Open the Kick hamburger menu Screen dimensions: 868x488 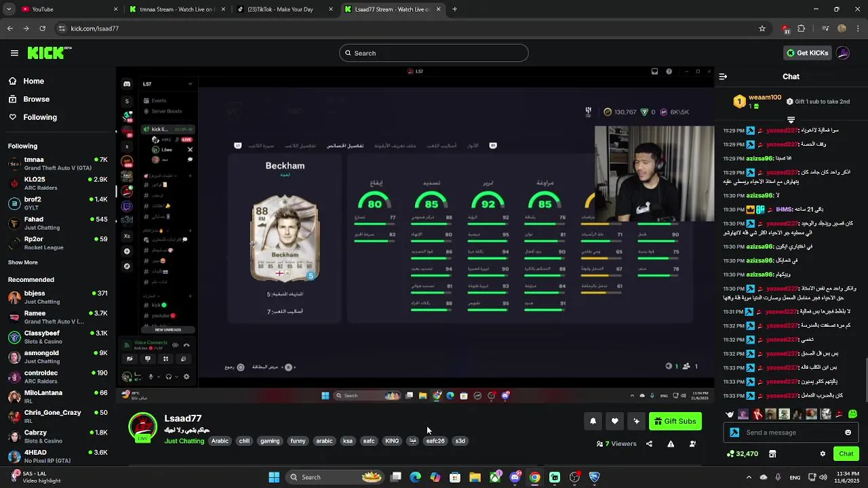[x=14, y=53]
